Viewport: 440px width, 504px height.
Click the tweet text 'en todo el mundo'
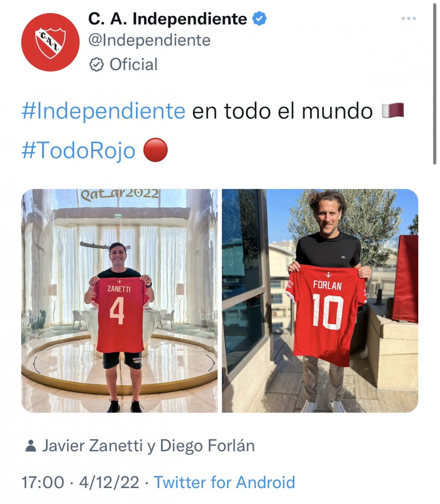[x=282, y=111]
